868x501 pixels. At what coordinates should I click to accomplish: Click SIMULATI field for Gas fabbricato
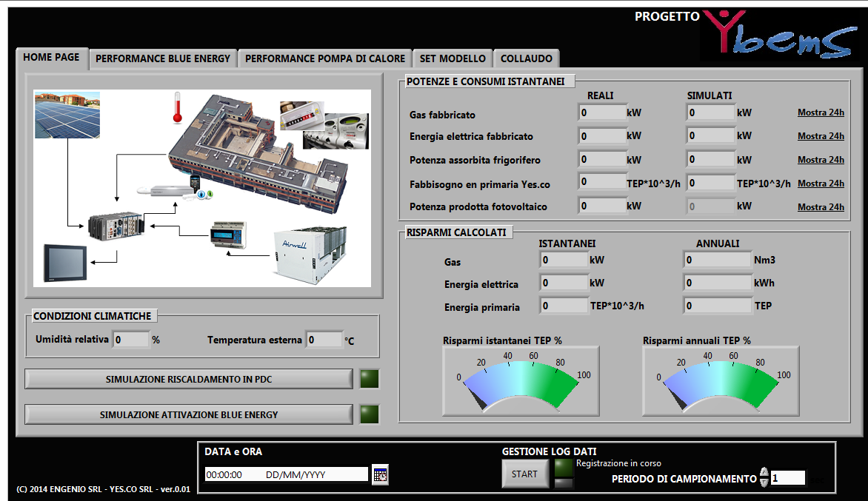pyautogui.click(x=711, y=112)
